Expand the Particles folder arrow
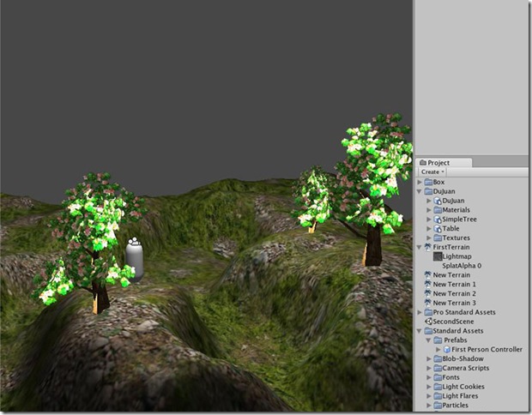The height and width of the screenshot is (415, 532). (x=429, y=406)
